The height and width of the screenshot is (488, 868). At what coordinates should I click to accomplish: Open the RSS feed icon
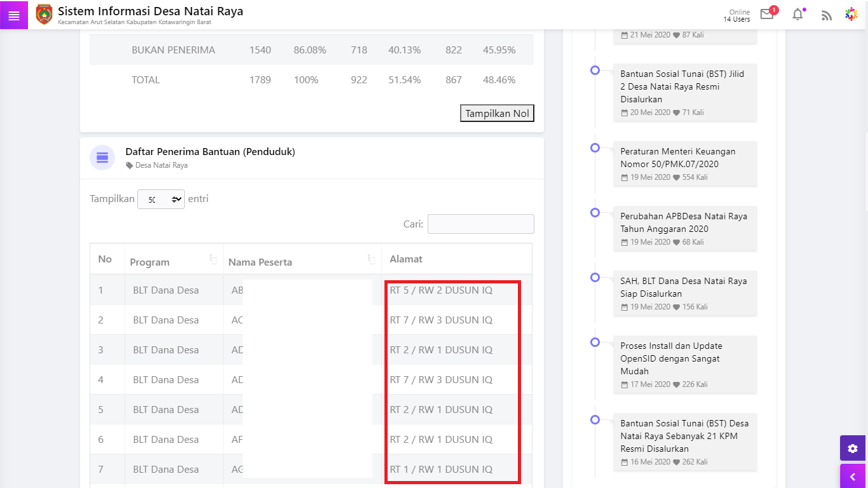point(827,14)
